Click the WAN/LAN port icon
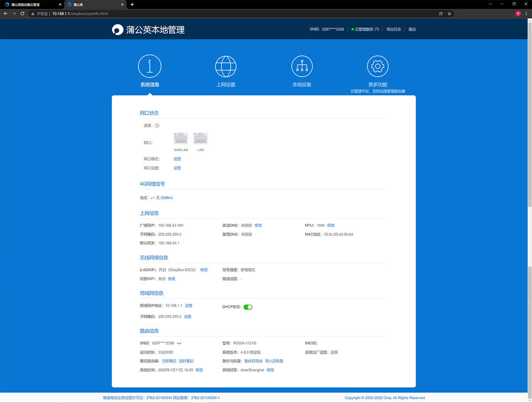The width and height of the screenshot is (532, 403). tap(180, 139)
